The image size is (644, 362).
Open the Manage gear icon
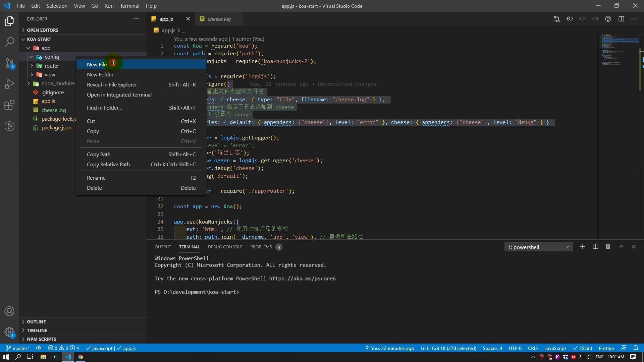click(9, 332)
